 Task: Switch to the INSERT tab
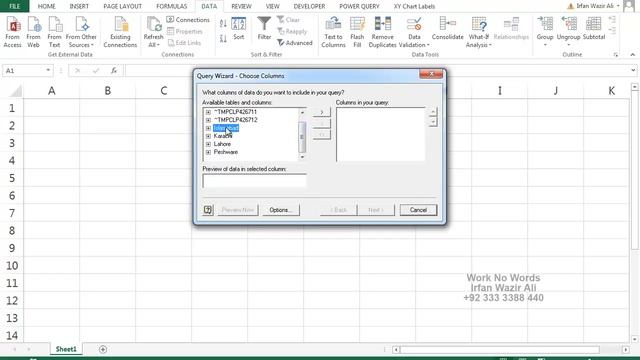tap(79, 6)
